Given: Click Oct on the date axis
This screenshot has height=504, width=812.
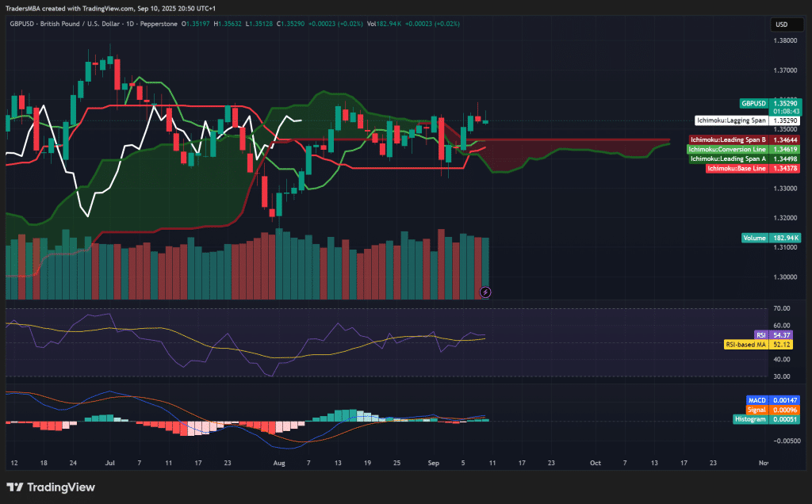Looking at the screenshot, I should point(595,463).
